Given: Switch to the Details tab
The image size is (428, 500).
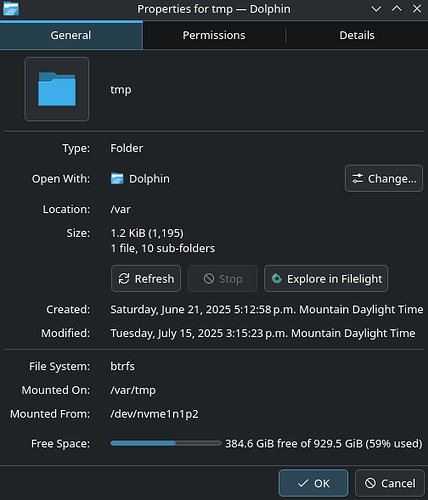Looking at the screenshot, I should click(x=357, y=35).
